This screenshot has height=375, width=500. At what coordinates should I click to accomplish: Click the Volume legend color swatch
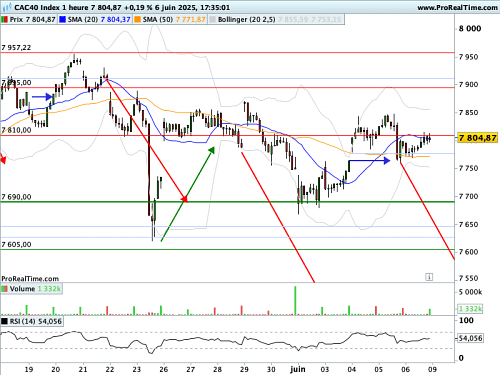point(5,289)
